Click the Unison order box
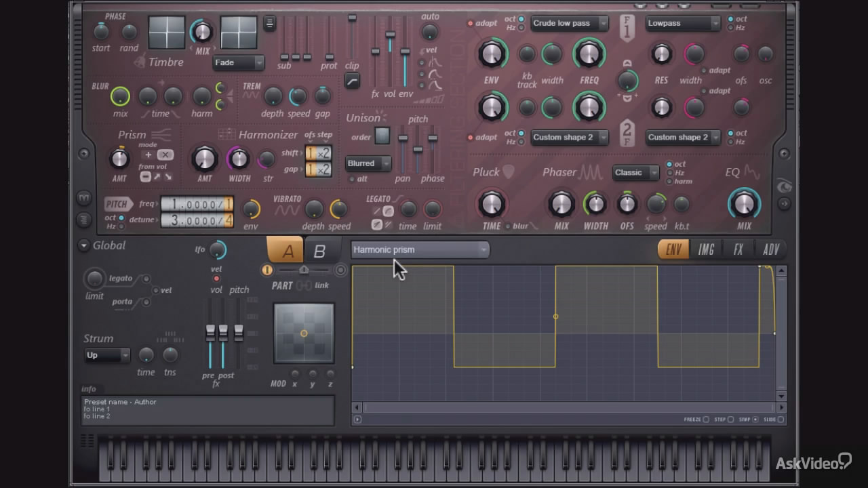This screenshot has width=868, height=488. 382,136
